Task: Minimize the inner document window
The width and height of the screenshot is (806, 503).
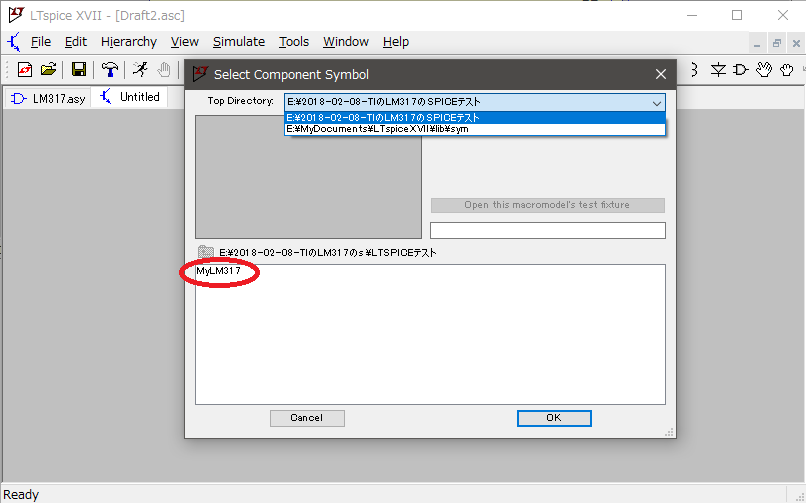Action: point(757,44)
